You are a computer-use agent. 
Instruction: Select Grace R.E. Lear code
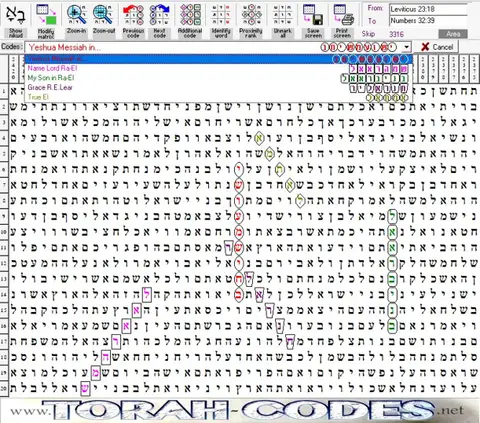pos(219,88)
